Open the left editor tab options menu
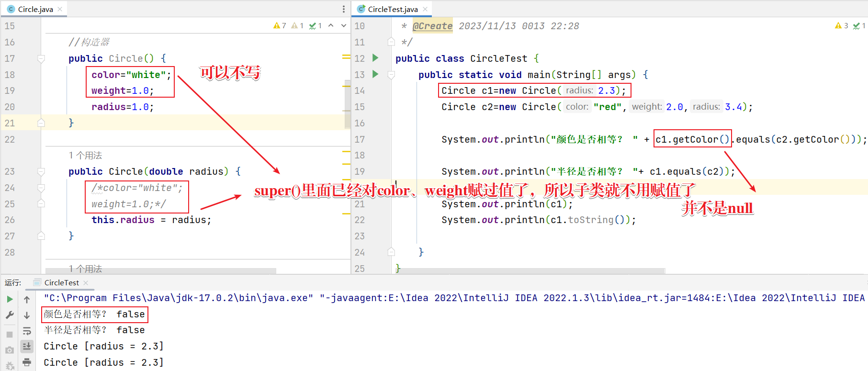The image size is (868, 371). [x=343, y=9]
